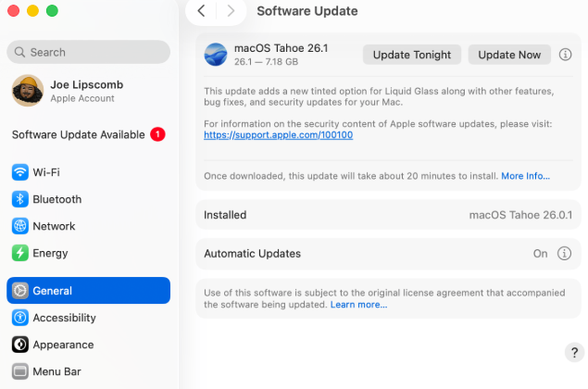
Task: Click the Energy lightning bolt icon
Action: (x=19, y=253)
